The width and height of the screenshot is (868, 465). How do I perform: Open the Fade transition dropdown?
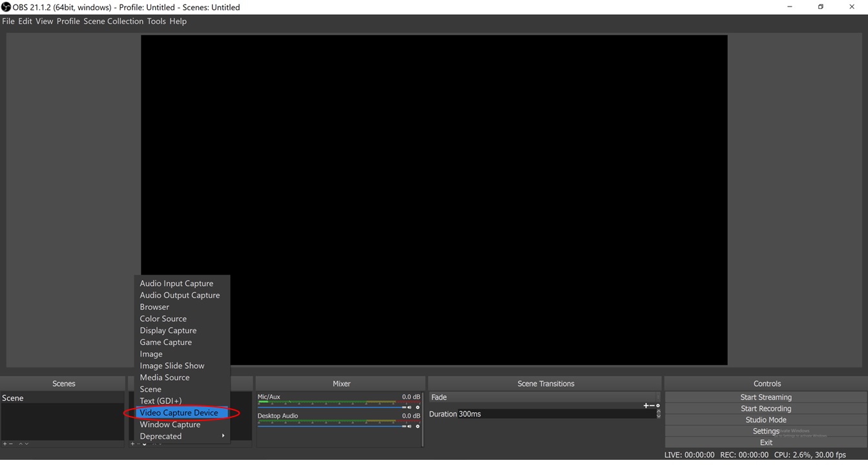click(x=545, y=397)
